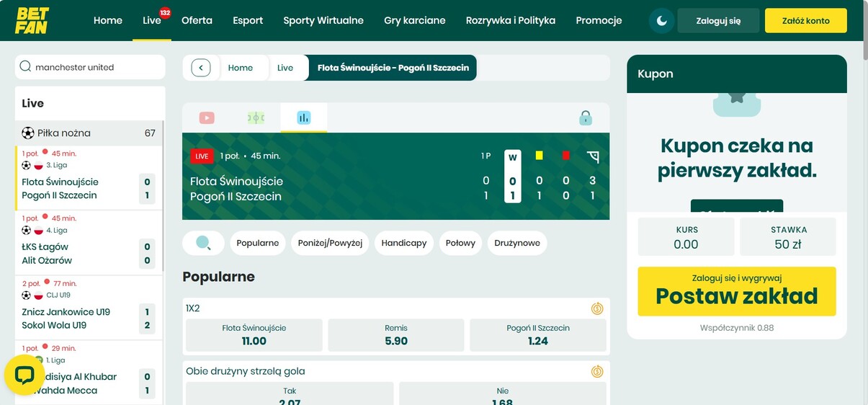This screenshot has height=405, width=868.
Task: Bet on Pogoń II Szczecin at 1.24
Action: [538, 335]
